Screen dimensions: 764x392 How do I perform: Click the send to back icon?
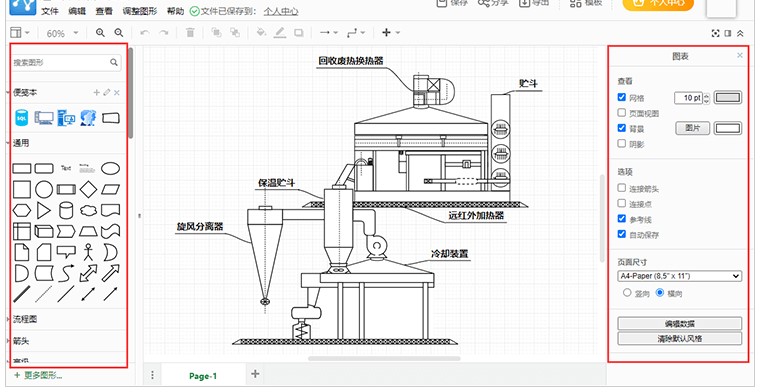click(x=235, y=33)
